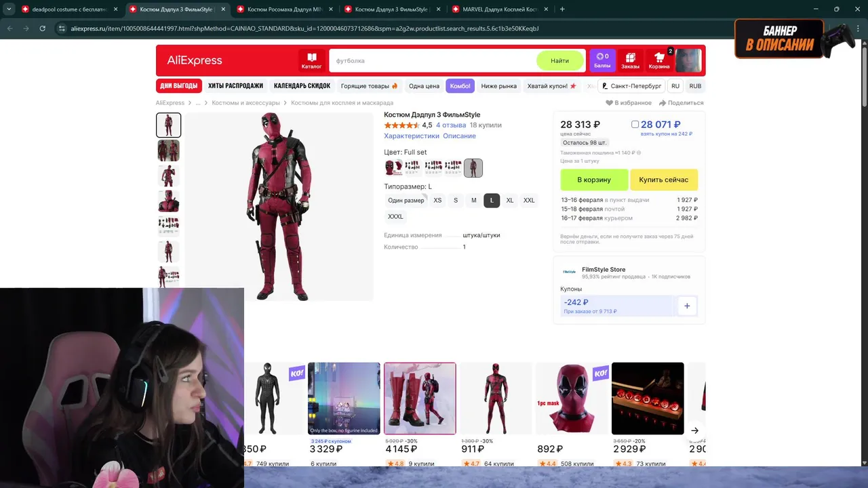The width and height of the screenshot is (868, 488).
Task: Select the Full set color variant swatch
Action: click(473, 167)
